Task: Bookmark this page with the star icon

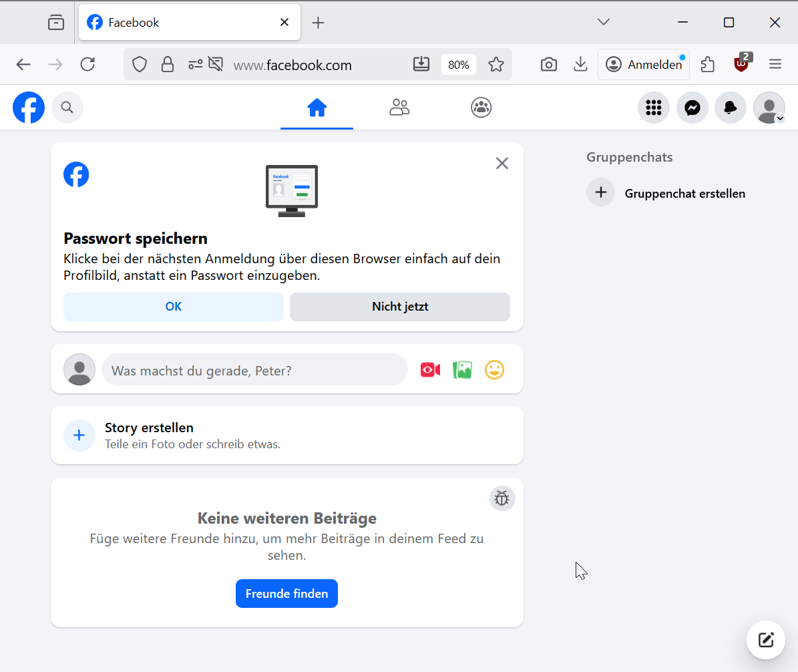Action: (x=495, y=64)
